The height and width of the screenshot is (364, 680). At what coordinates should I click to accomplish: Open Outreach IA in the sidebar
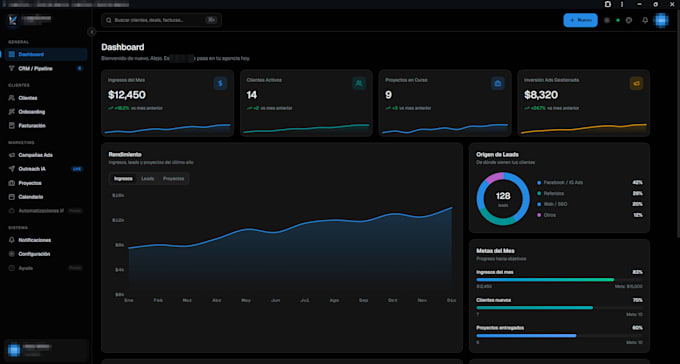point(46,169)
